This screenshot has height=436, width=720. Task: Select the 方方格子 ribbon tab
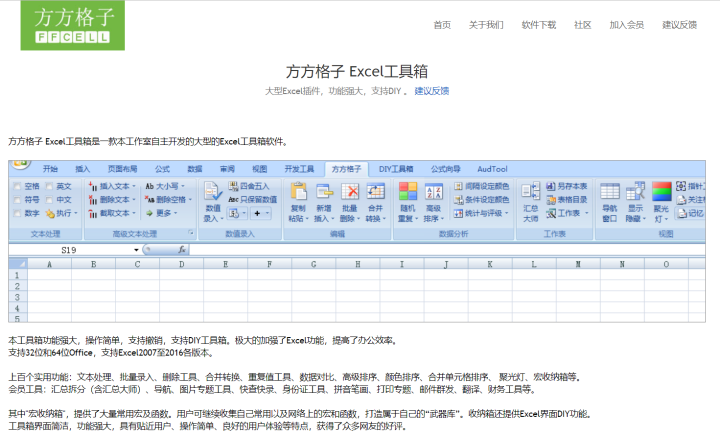pos(346,169)
